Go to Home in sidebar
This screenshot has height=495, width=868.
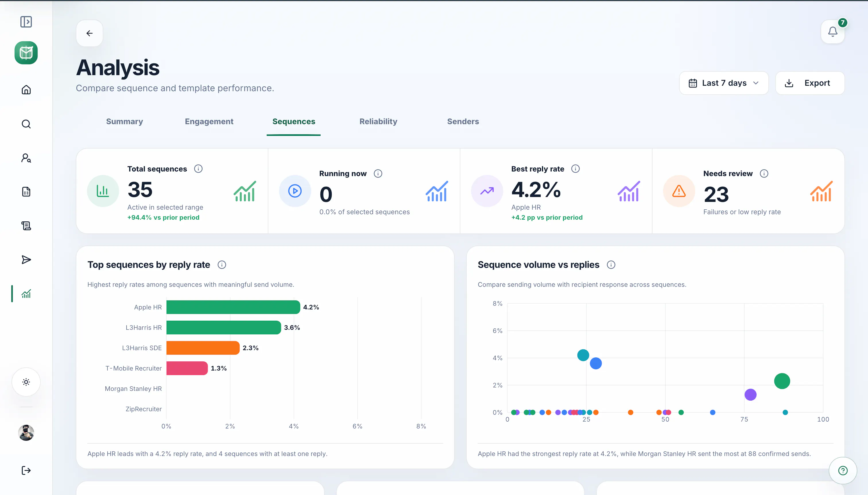[x=26, y=90]
